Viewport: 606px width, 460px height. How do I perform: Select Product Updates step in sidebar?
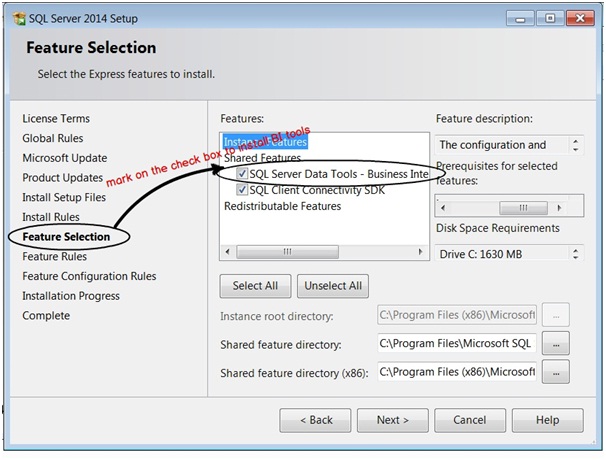tap(63, 177)
